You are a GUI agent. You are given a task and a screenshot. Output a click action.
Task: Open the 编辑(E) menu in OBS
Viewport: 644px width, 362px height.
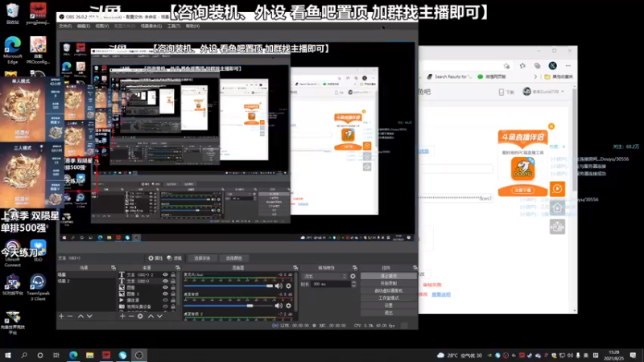[x=84, y=26]
